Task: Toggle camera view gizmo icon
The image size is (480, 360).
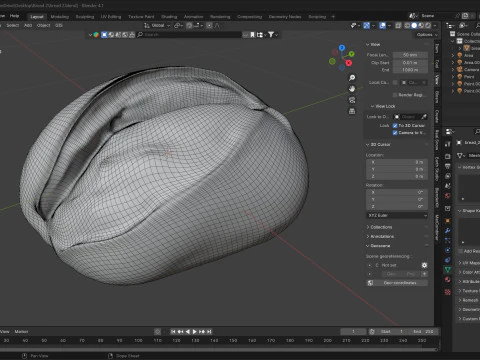Action: pyautogui.click(x=352, y=100)
